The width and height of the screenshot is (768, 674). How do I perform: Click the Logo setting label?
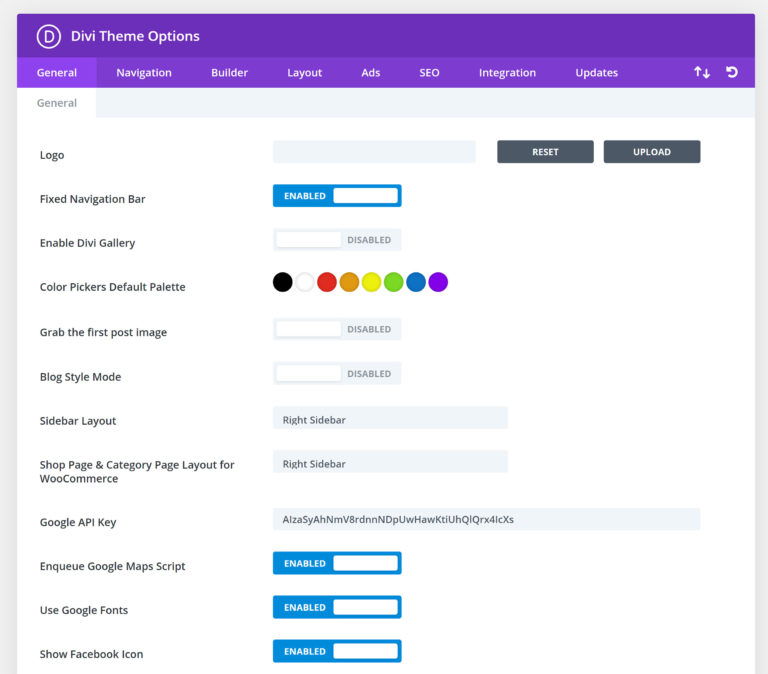pos(52,155)
